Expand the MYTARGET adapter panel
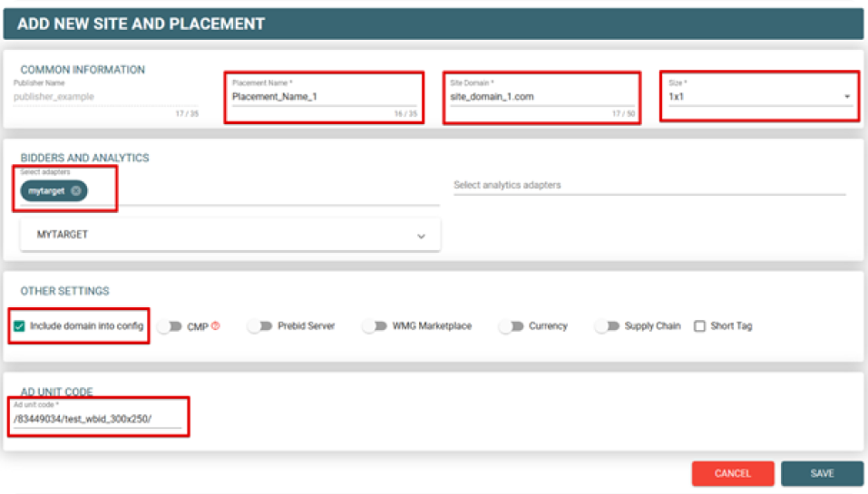 (x=230, y=235)
